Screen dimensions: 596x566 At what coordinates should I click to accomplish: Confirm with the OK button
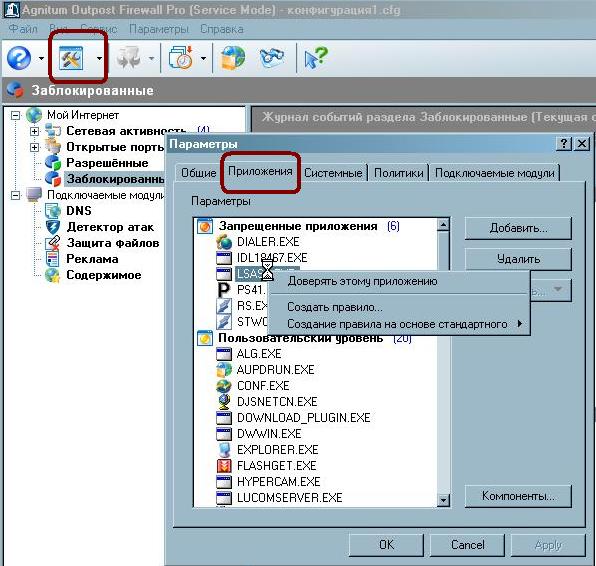point(386,545)
